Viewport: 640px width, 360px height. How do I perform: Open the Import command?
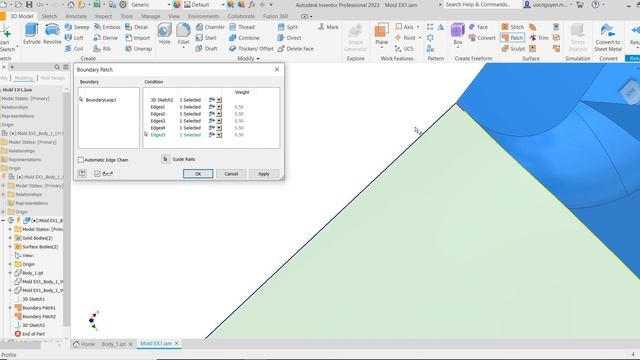pyautogui.click(x=138, y=38)
